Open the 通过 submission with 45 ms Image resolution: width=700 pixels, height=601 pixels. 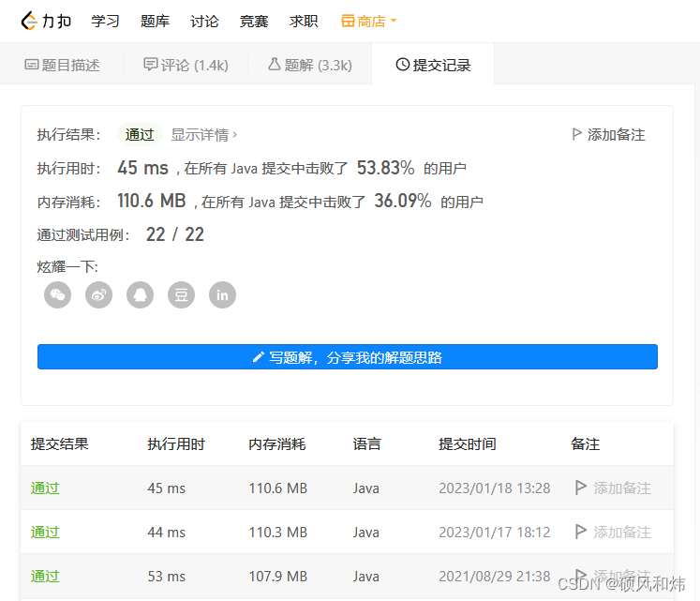point(45,488)
